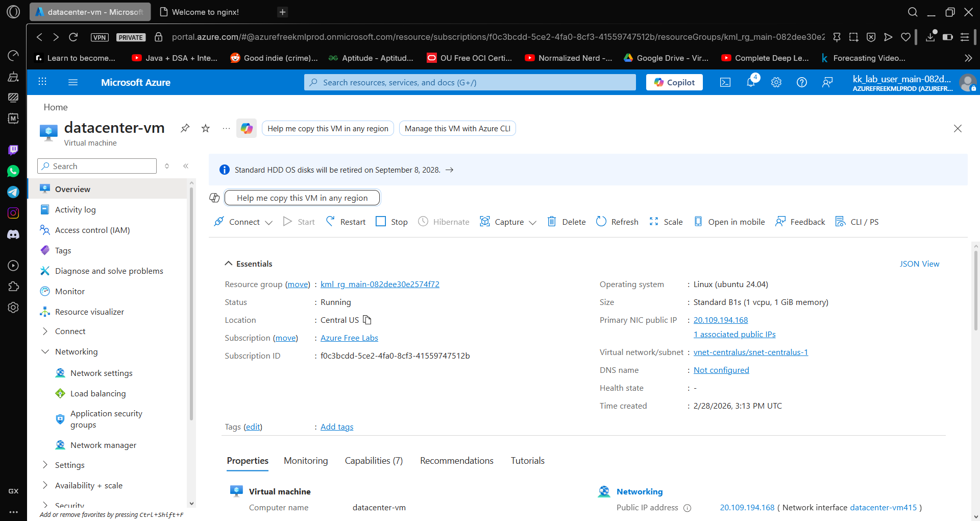Open Telegram in the Opera sidebar

13,192
